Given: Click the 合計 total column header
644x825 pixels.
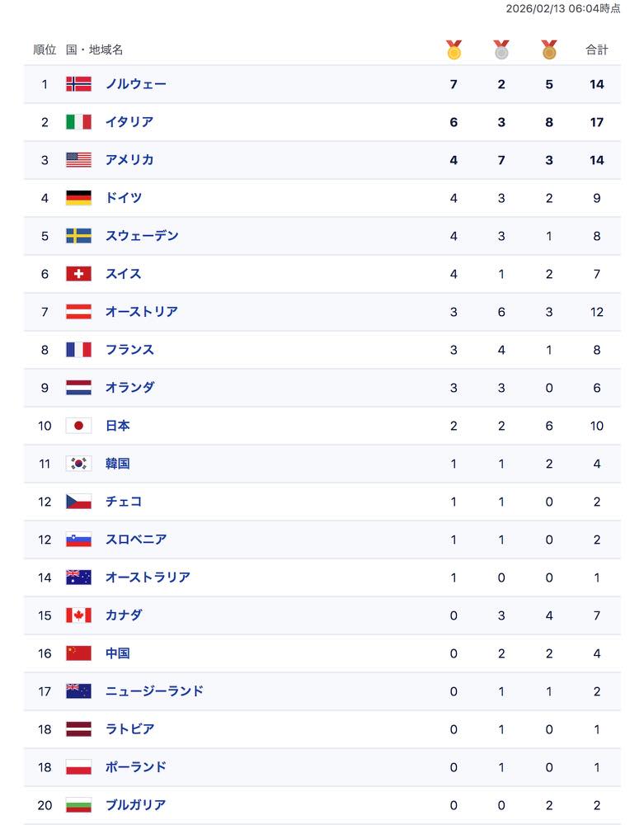Looking at the screenshot, I should coord(597,49).
